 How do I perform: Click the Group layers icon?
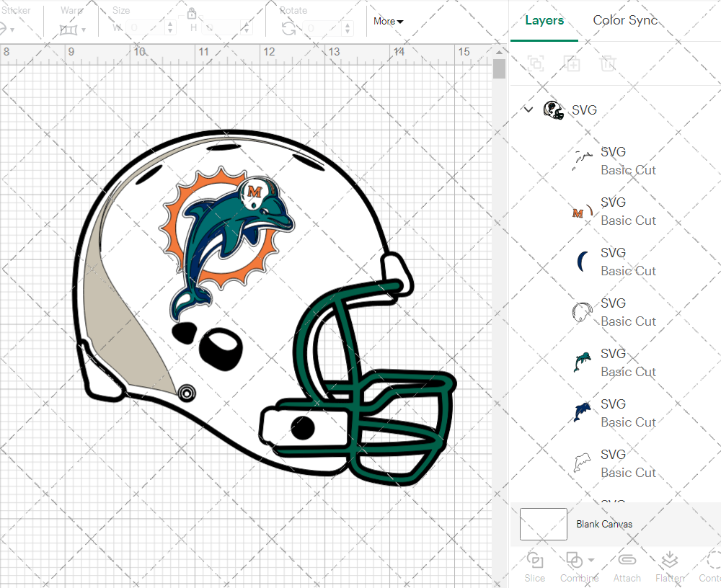coord(536,63)
